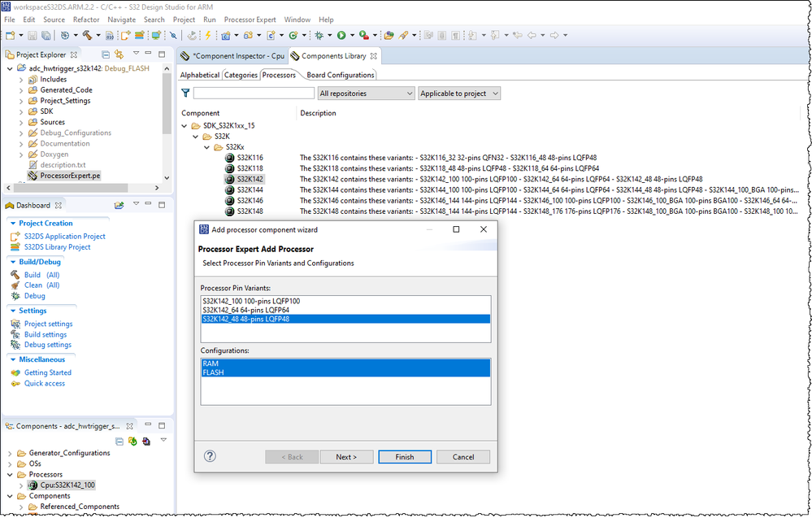Select the S32K148 processor icon
The width and height of the screenshot is (812, 518).
tap(230, 211)
